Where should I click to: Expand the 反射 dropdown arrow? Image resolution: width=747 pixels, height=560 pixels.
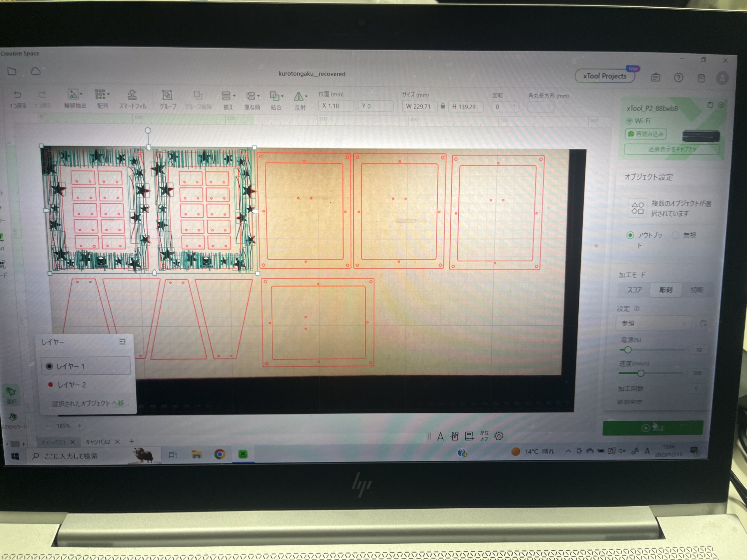tap(306, 96)
